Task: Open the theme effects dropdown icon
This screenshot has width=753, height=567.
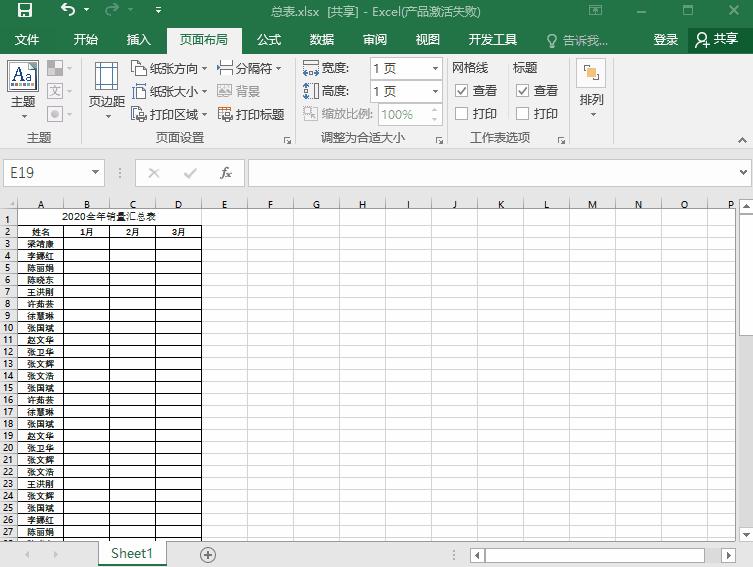Action: (x=60, y=114)
